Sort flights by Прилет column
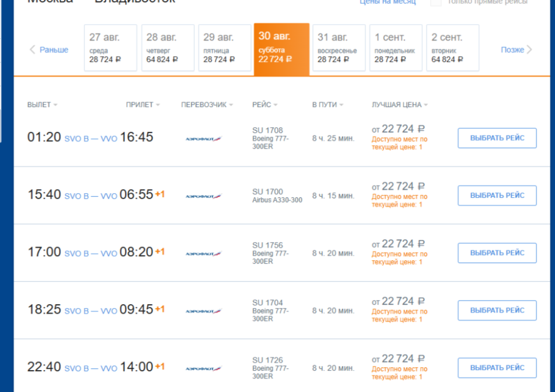The height and width of the screenshot is (392, 555). (142, 105)
